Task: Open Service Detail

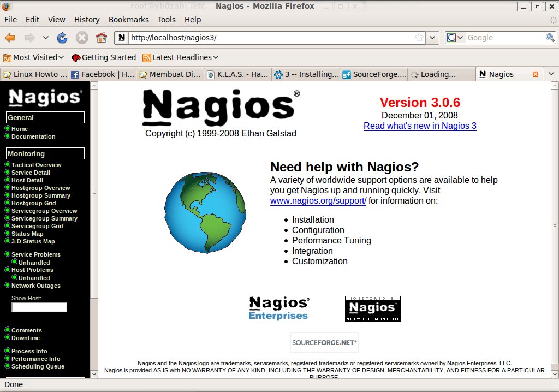Action: click(x=31, y=173)
